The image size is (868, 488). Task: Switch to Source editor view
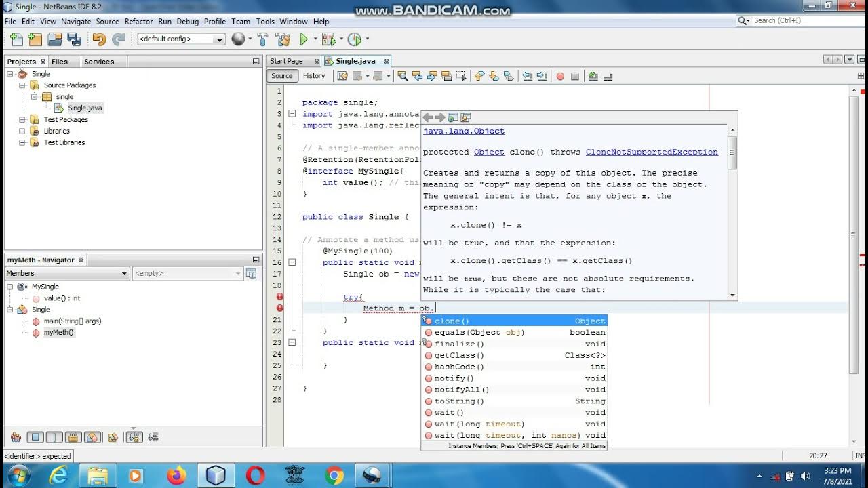282,76
